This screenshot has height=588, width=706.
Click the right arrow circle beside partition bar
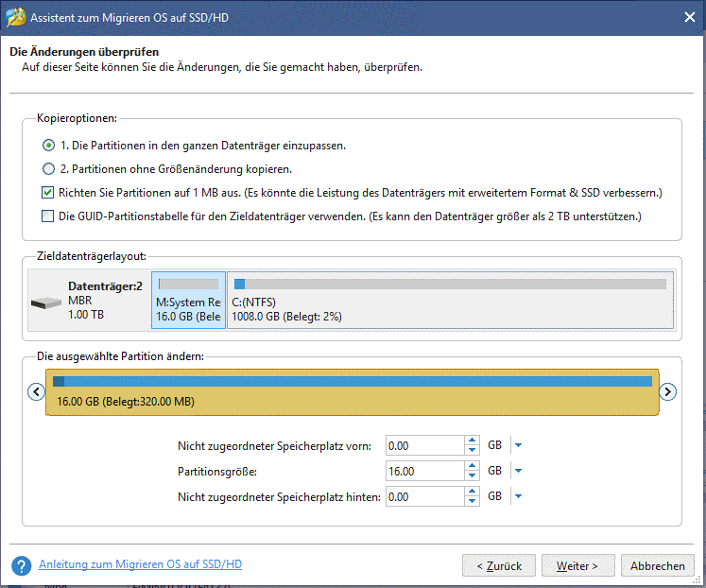click(668, 391)
